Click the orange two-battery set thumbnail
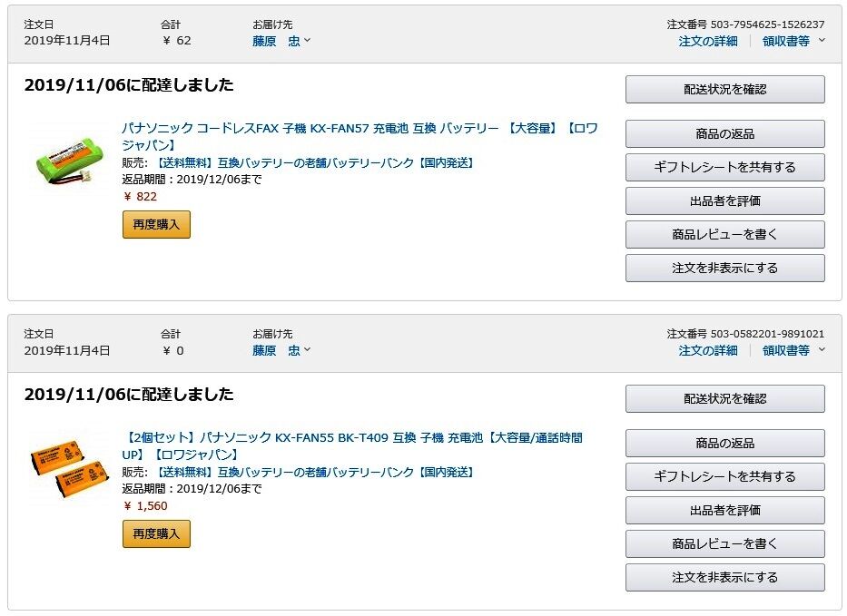The height and width of the screenshot is (616, 847). pyautogui.click(x=69, y=467)
